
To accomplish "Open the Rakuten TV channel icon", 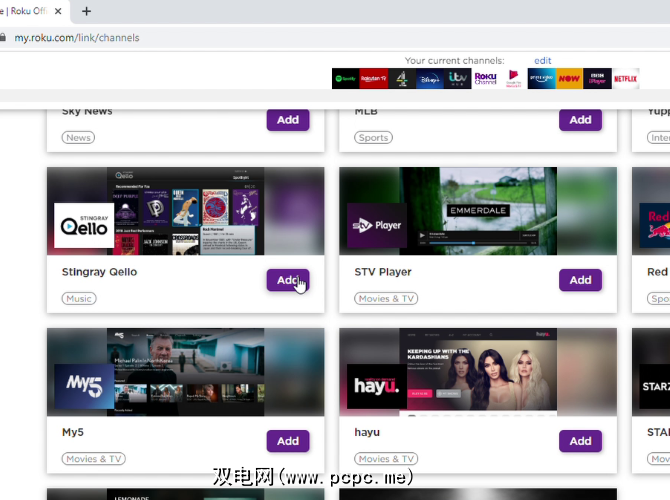I will pyautogui.click(x=374, y=78).
